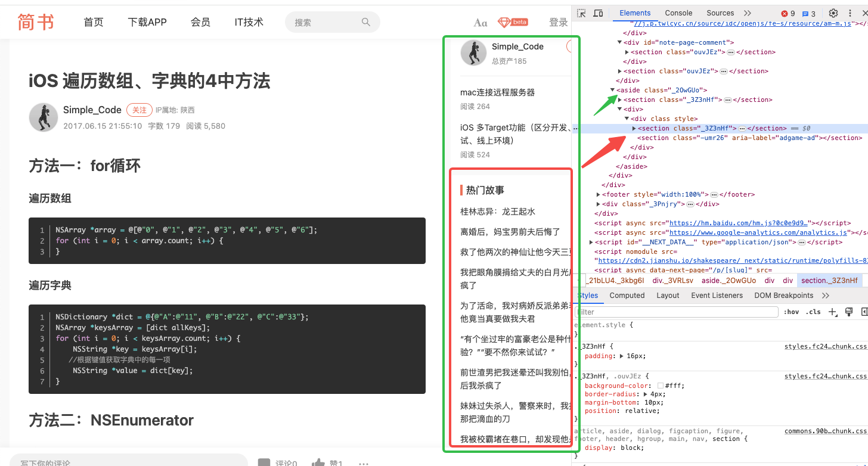Image resolution: width=868 pixels, height=466 pixels.
Task: Open DevTools settings gear
Action: tap(833, 13)
